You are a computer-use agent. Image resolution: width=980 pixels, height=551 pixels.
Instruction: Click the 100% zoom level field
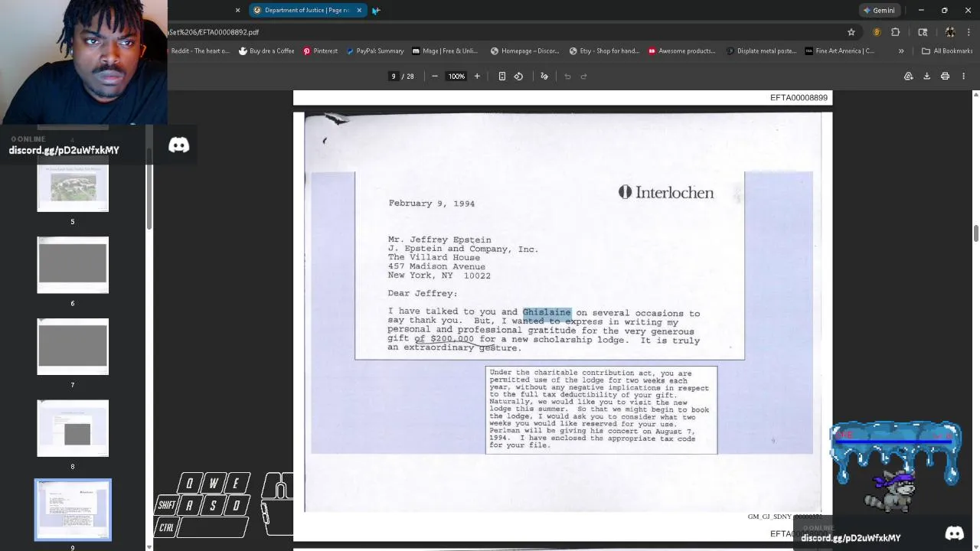click(456, 76)
